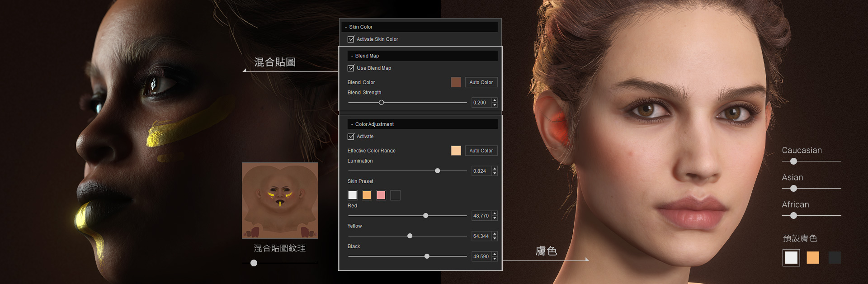Viewport: 868px width, 284px height.
Task: Click the blend map face texture thumbnail
Action: (280, 200)
